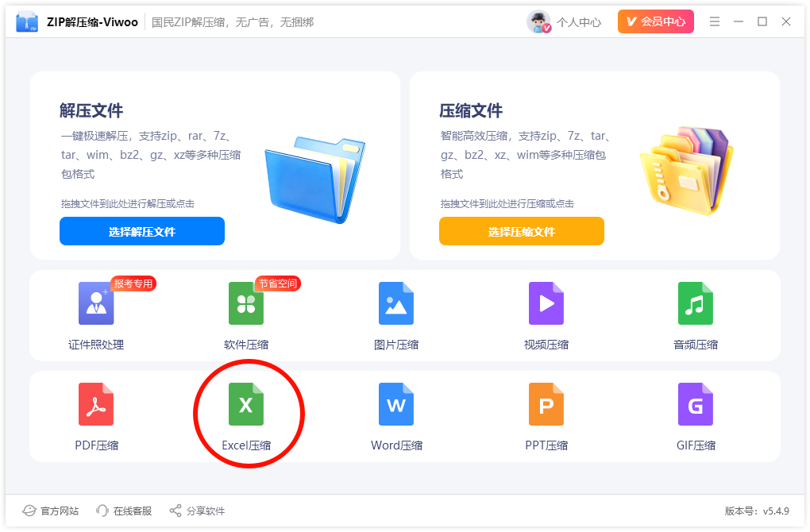Image resolution: width=810 pixels, height=532 pixels.
Task: Open the 证件照处理 ID photo tool icon
Action: pyautogui.click(x=96, y=303)
